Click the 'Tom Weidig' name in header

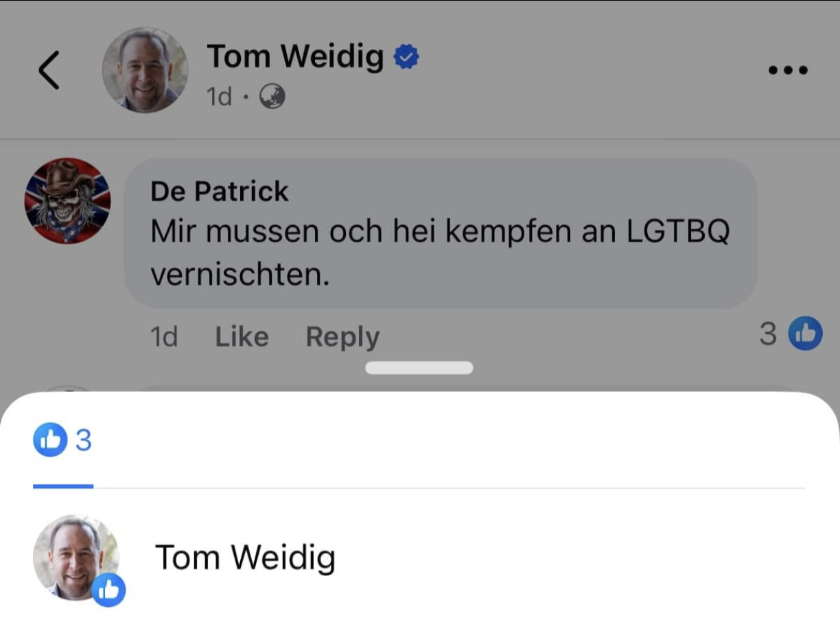point(295,56)
